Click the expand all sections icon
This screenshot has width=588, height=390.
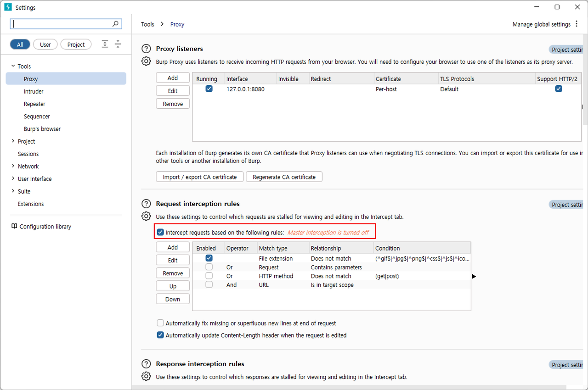pos(105,44)
